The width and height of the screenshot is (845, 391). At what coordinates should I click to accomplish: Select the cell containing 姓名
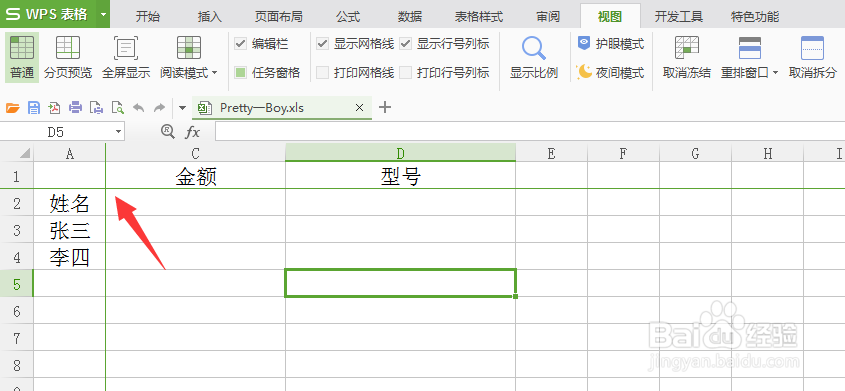pos(70,203)
